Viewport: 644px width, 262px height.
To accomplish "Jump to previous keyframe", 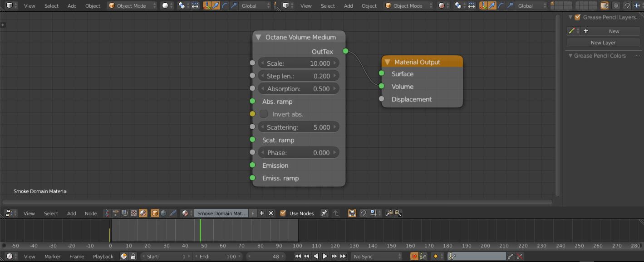I will [x=306, y=256].
